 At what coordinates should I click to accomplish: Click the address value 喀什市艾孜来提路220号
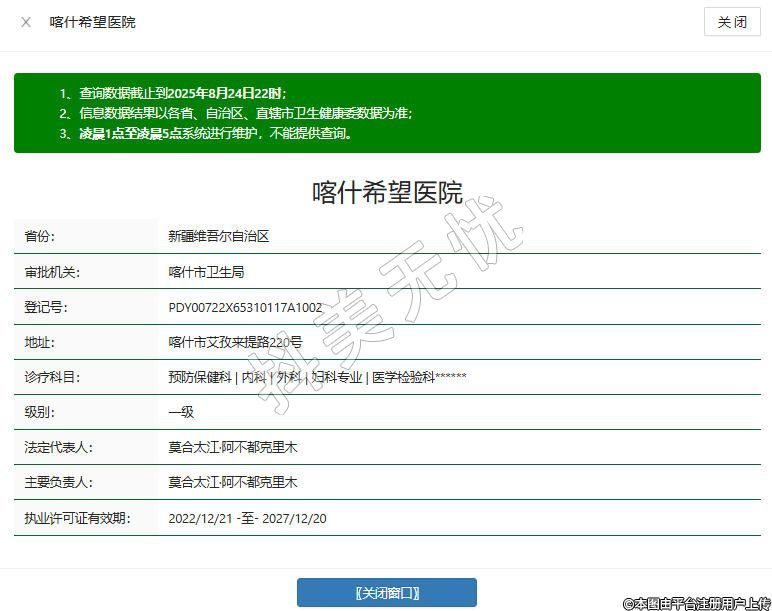(x=235, y=342)
